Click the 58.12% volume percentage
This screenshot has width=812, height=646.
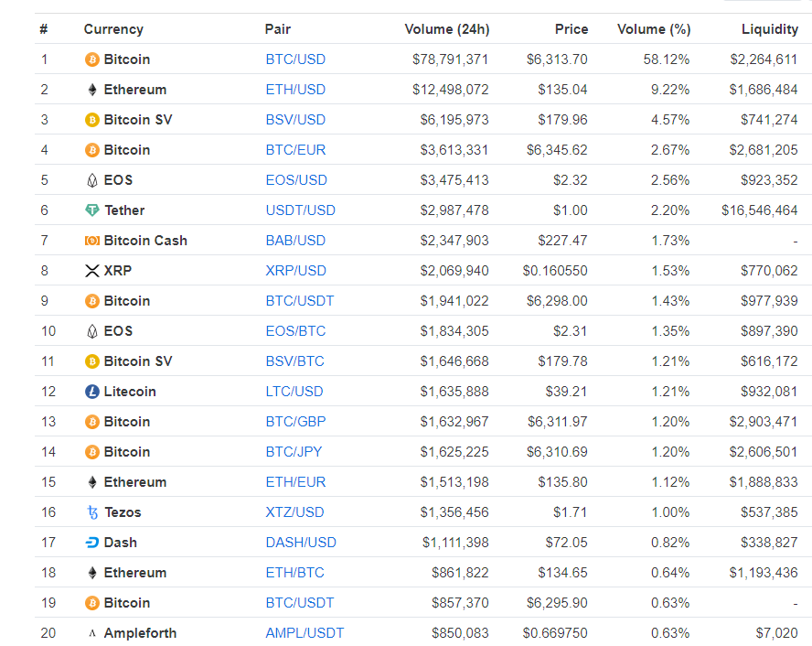(667, 59)
